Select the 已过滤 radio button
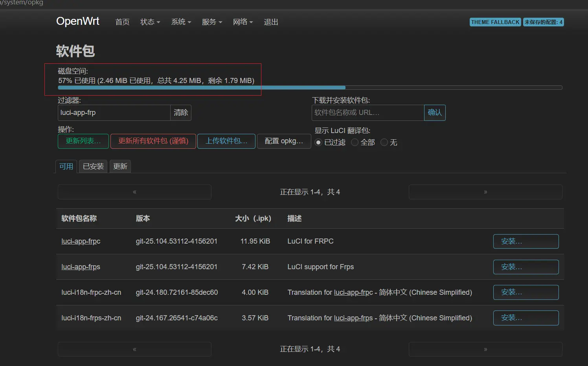The height and width of the screenshot is (366, 588). click(x=318, y=142)
